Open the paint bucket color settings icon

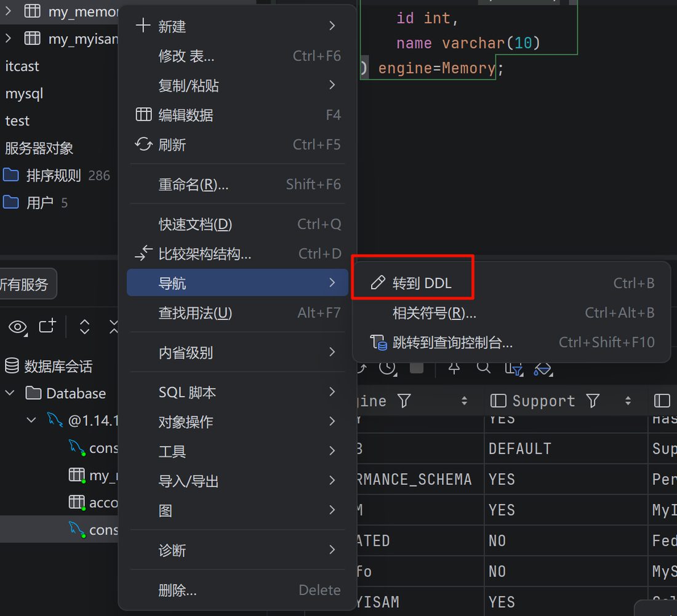point(543,369)
